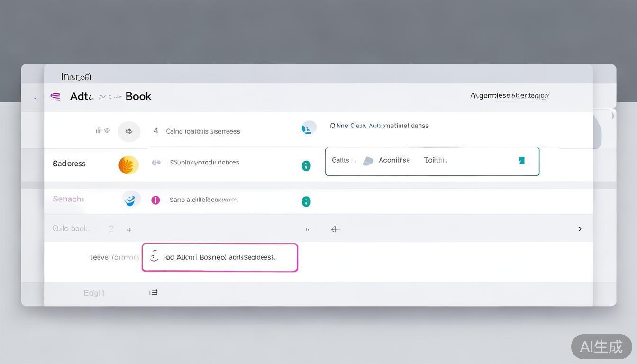Open the blue round icon beside O Nne Cleax
Image resolution: width=637 pixels, height=364 pixels.
click(x=309, y=127)
